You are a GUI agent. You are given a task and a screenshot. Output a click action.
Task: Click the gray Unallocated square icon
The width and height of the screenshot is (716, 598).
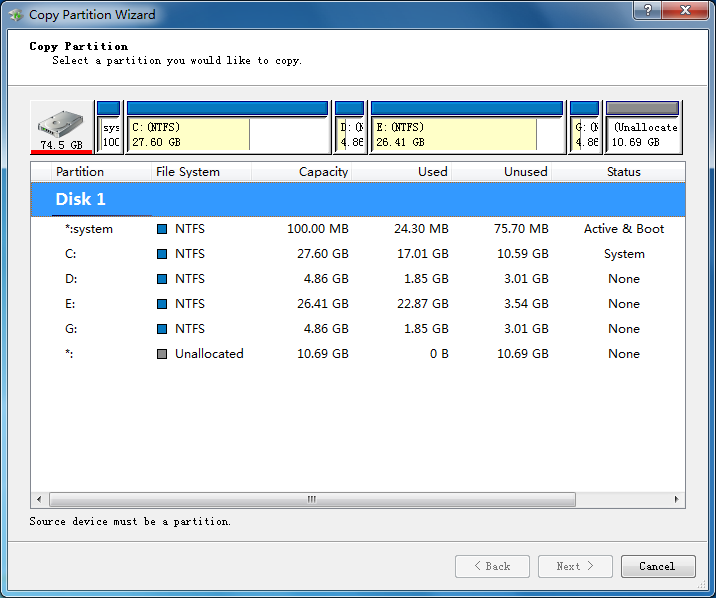[x=162, y=354]
